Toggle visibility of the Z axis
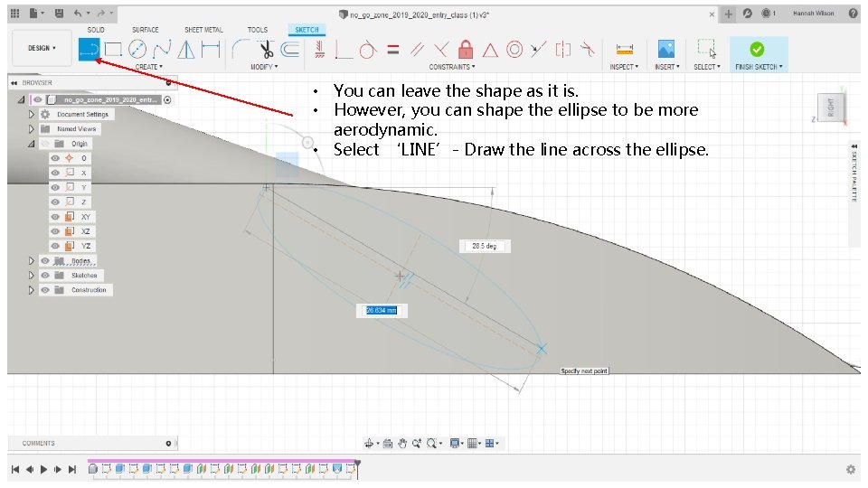868x488 pixels. click(x=55, y=202)
